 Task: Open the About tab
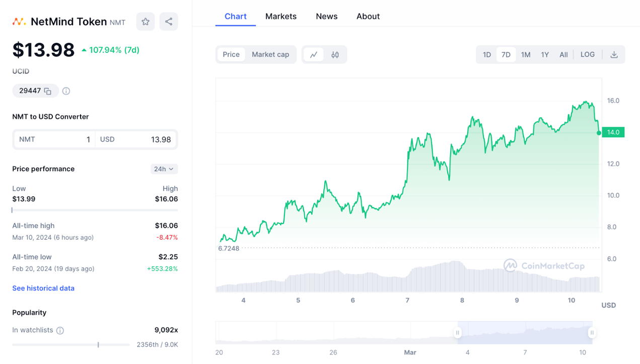368,16
